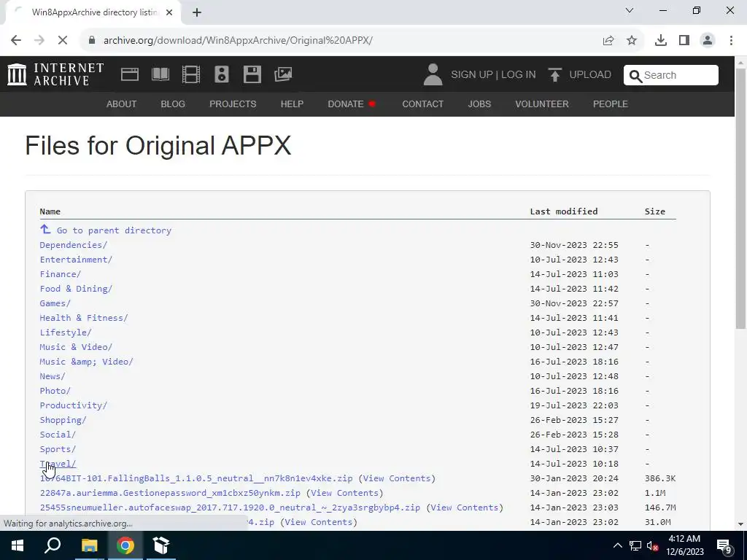Click the user avatar icon

click(x=433, y=74)
